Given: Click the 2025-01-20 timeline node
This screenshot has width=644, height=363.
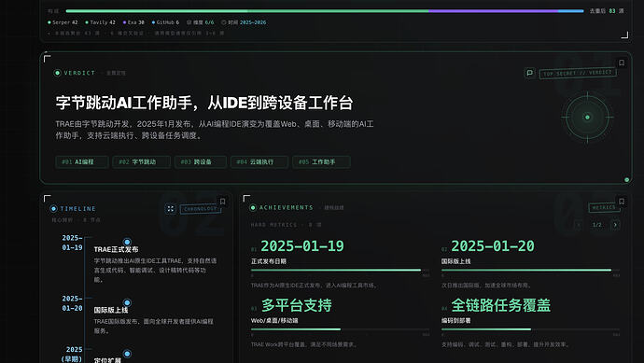Looking at the screenshot, I should coord(127,302).
